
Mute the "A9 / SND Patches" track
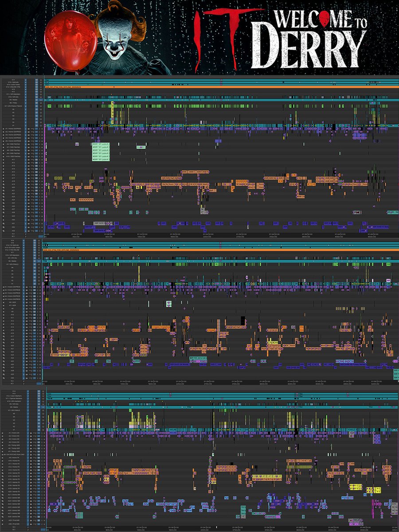[x=42, y=153]
